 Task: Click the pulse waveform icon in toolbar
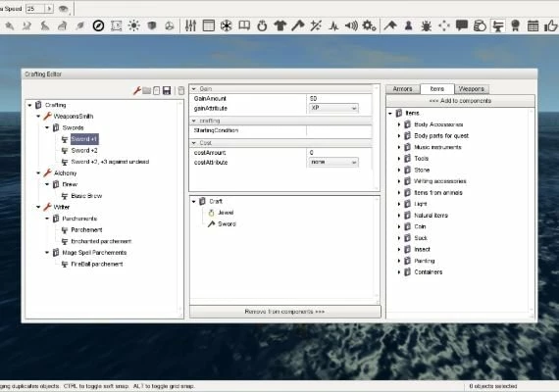pyautogui.click(x=333, y=25)
